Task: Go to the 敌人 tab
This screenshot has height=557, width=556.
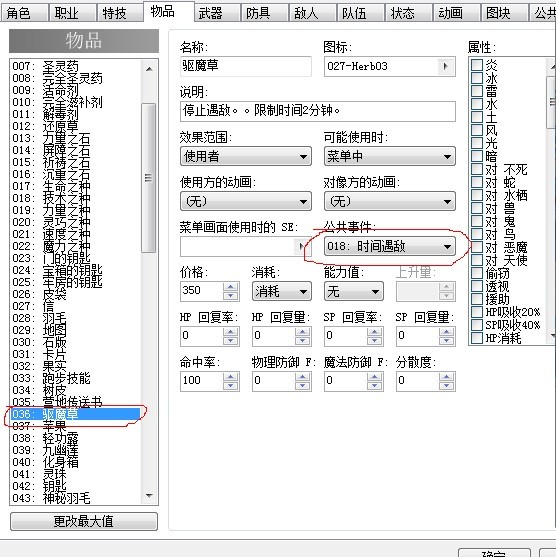Action: click(312, 13)
